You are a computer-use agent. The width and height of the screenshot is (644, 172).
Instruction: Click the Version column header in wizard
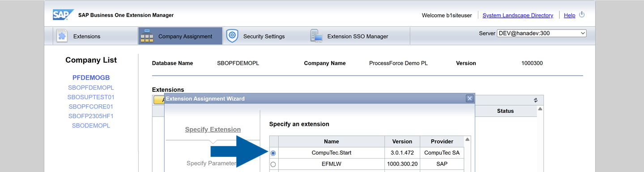(x=402, y=142)
